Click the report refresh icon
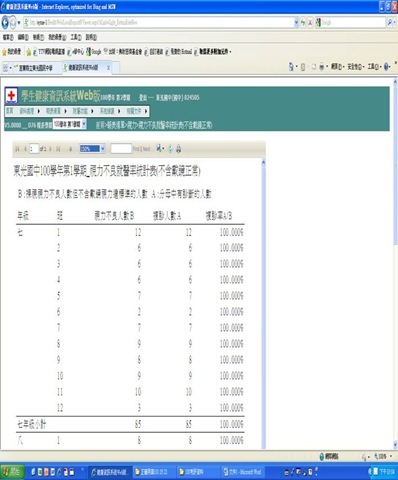The width and height of the screenshot is (398, 480). (170, 149)
